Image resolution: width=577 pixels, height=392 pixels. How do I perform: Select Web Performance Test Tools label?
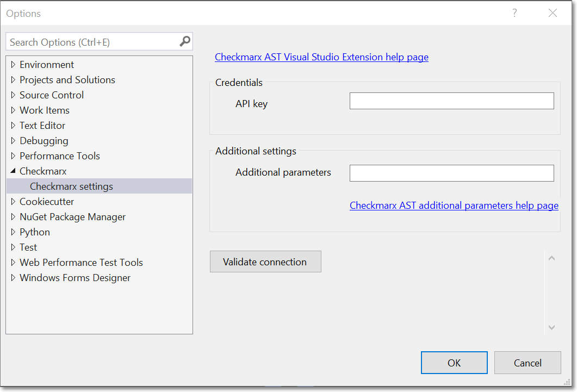point(81,263)
